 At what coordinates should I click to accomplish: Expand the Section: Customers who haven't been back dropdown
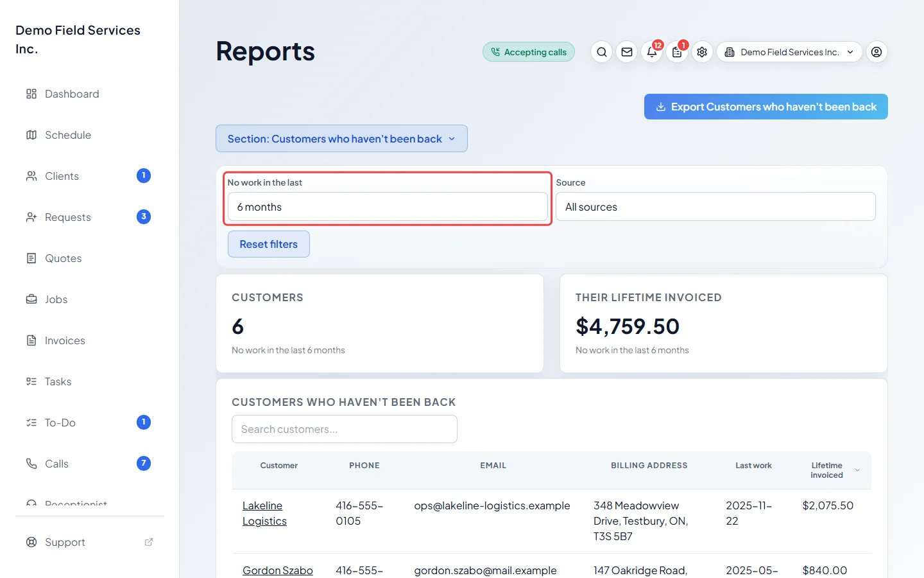click(x=341, y=139)
